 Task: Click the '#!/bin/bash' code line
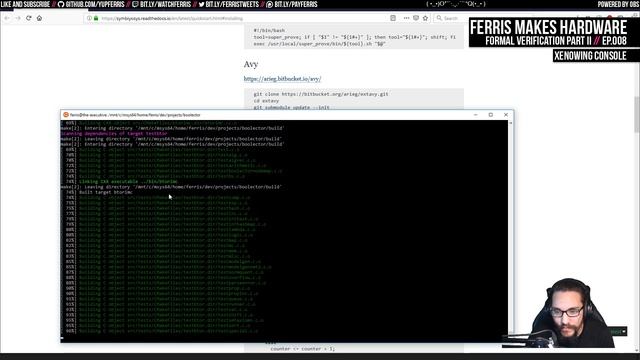tap(269, 30)
